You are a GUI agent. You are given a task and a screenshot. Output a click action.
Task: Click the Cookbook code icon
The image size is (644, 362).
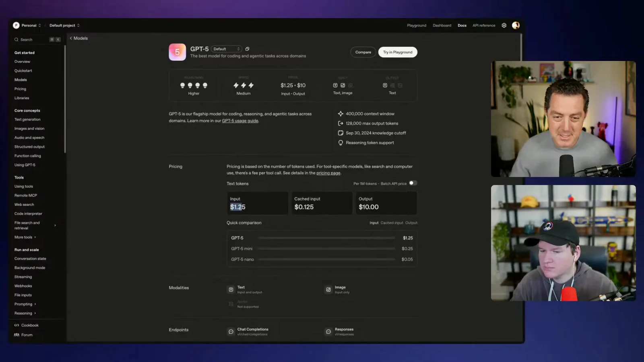coord(17,325)
